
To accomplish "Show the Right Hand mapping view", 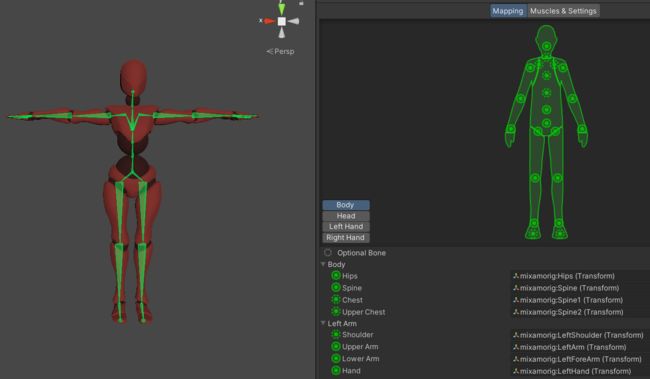I will tap(346, 238).
